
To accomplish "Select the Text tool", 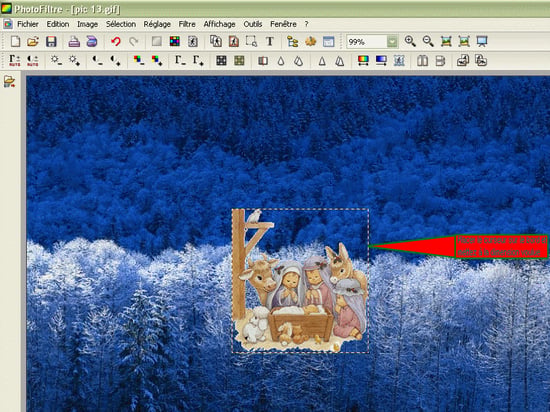I will pyautogui.click(x=270, y=42).
